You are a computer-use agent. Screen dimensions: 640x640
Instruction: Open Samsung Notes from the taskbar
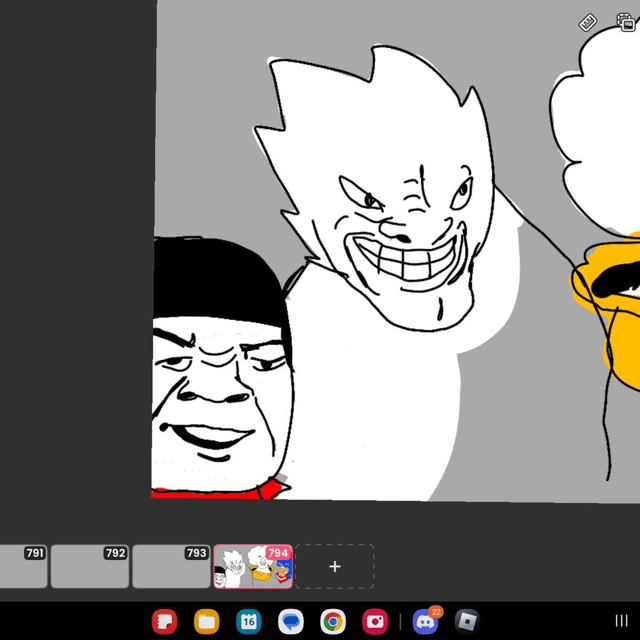pyautogui.click(x=164, y=622)
